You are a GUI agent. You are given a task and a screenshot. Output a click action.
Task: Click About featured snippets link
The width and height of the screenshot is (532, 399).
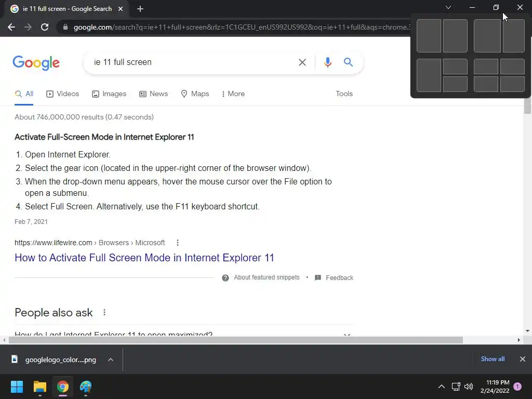point(267,277)
